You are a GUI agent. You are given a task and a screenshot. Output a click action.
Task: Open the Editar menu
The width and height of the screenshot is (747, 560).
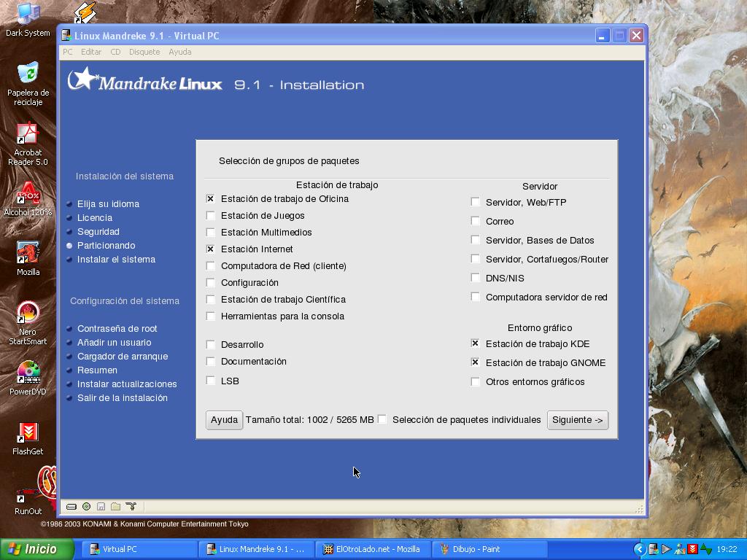[91, 52]
